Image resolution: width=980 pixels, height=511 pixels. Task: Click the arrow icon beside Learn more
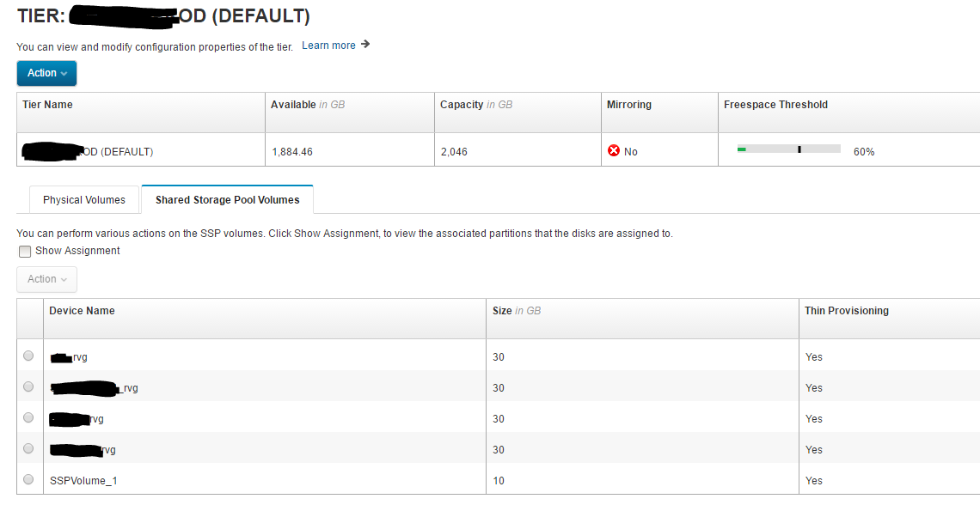coord(365,45)
